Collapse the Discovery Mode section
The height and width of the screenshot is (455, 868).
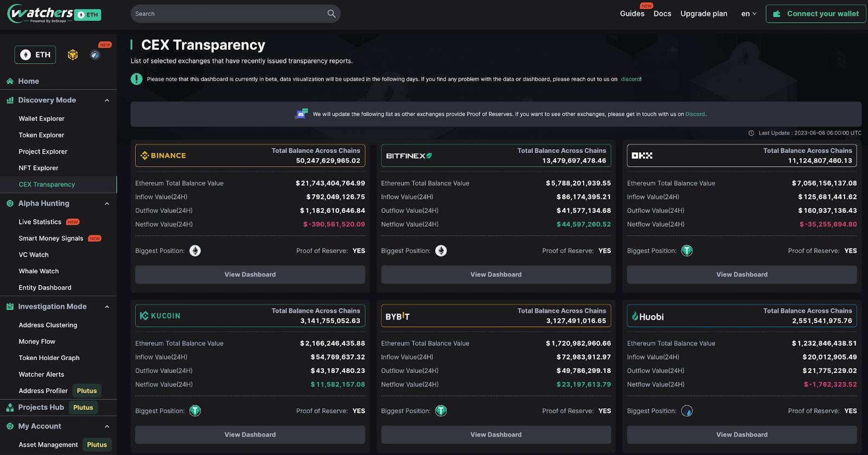[107, 100]
